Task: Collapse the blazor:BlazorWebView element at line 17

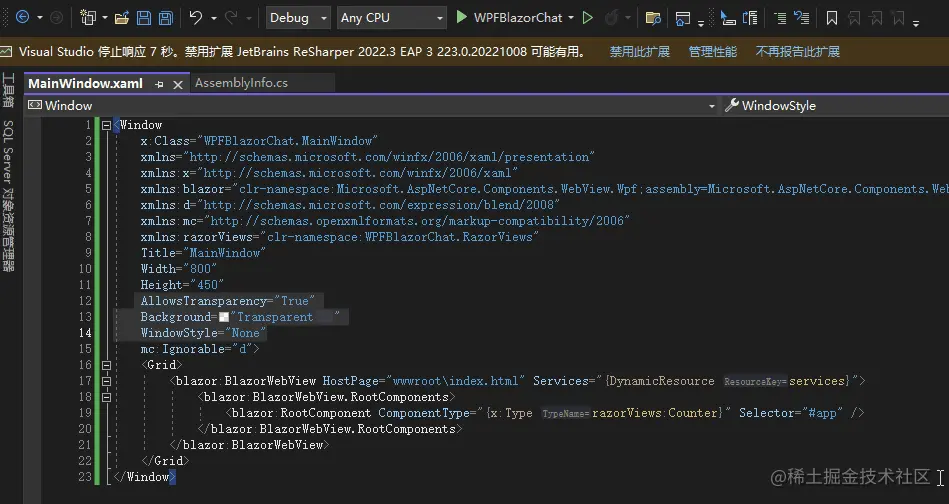Action: click(x=107, y=381)
